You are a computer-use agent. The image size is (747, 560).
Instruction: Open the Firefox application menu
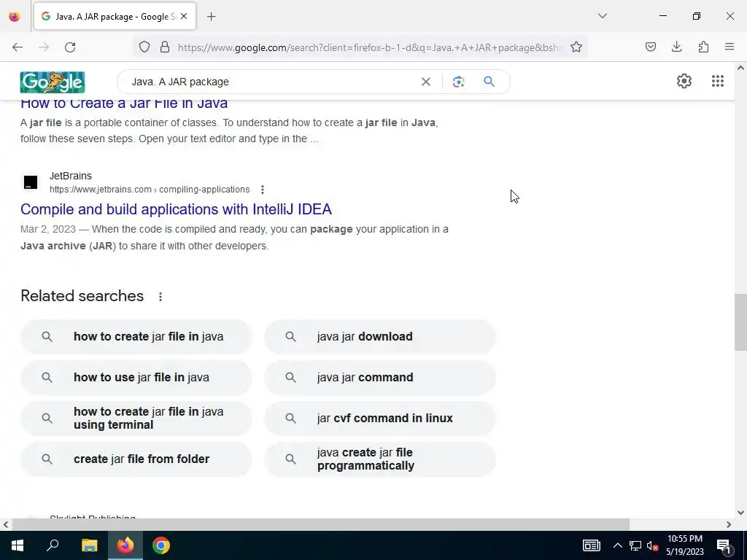coord(729,47)
